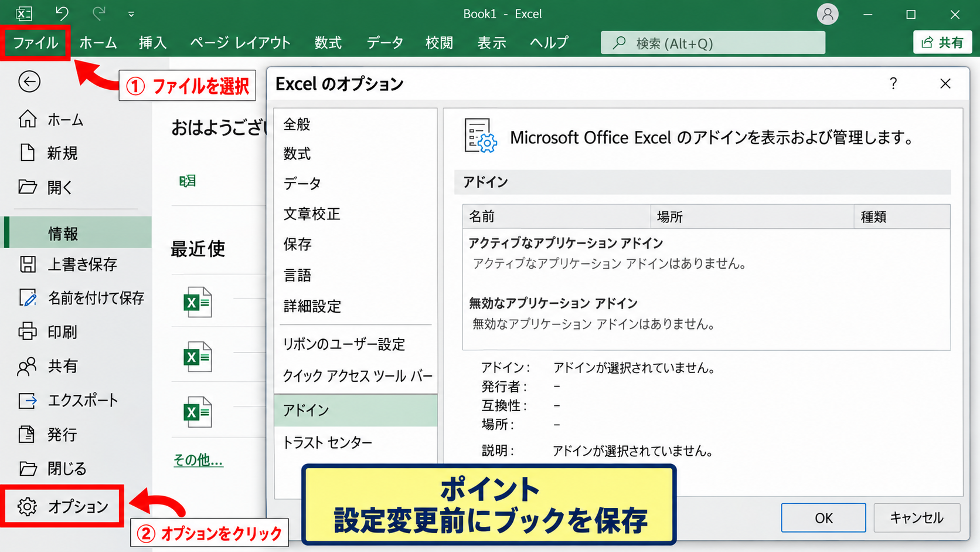Open the 表示 ribbon tab
Screen dimensions: 980x552
(x=491, y=42)
